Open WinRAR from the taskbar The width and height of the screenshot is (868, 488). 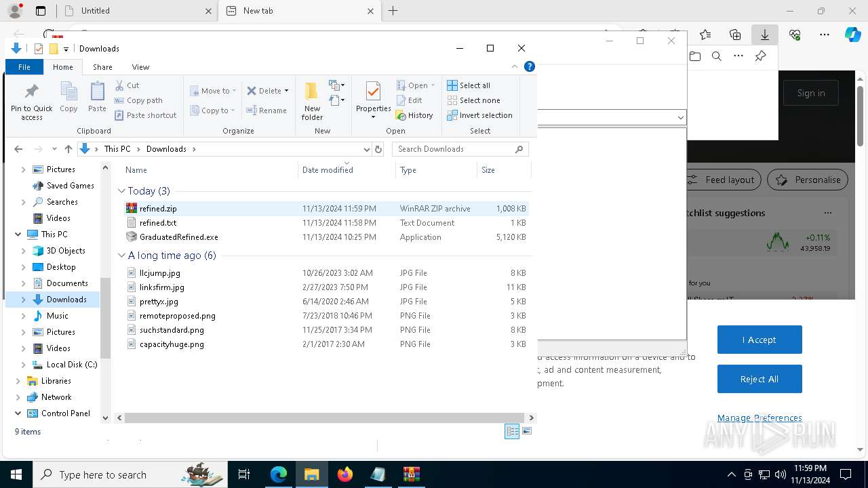point(411,474)
